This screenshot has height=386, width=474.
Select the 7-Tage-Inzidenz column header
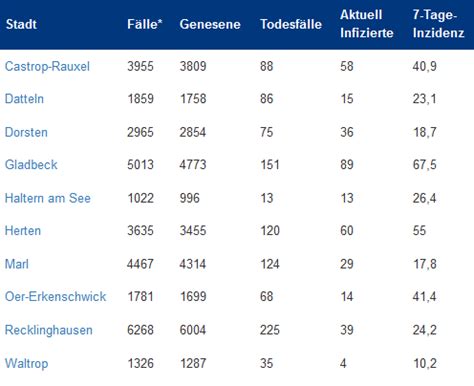(x=438, y=24)
